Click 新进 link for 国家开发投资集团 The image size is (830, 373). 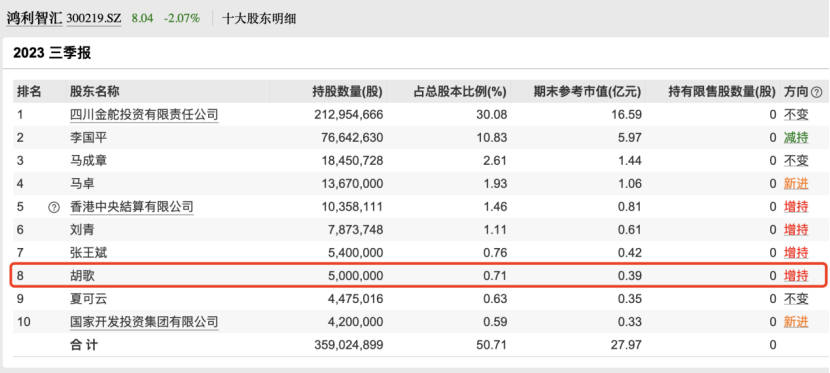pyautogui.click(x=796, y=322)
